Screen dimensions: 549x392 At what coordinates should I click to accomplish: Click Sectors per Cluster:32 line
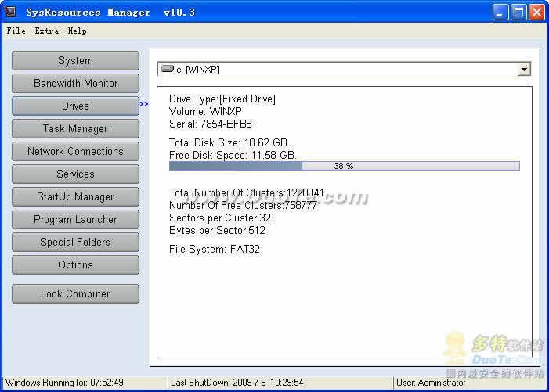click(x=220, y=218)
